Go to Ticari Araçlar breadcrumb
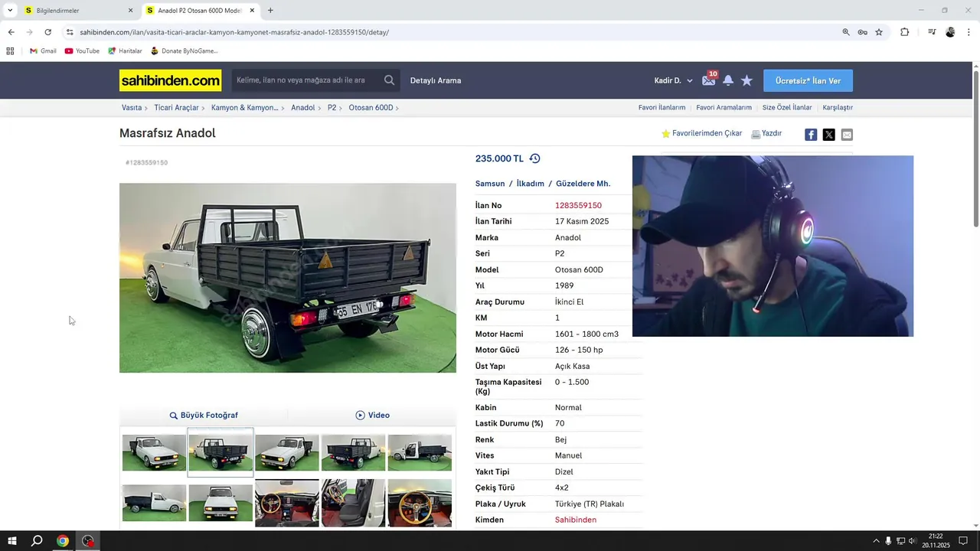 pyautogui.click(x=176, y=108)
